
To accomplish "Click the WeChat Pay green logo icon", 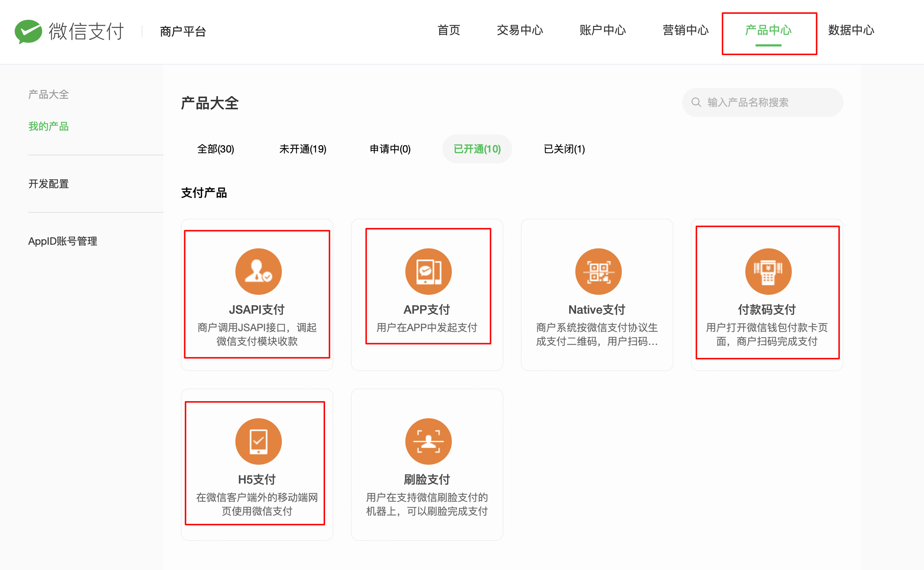I will tap(28, 31).
